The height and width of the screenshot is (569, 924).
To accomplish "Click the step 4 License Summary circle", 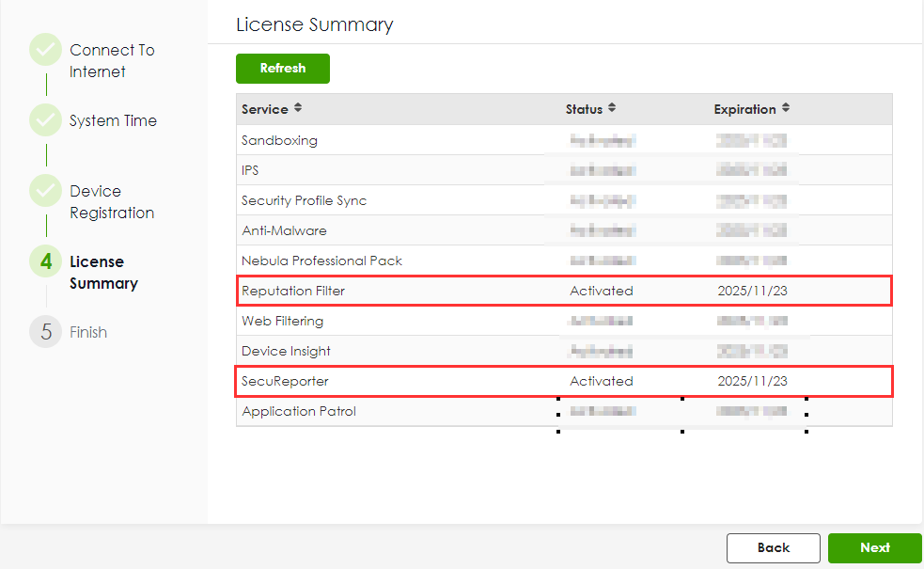I will point(45,261).
